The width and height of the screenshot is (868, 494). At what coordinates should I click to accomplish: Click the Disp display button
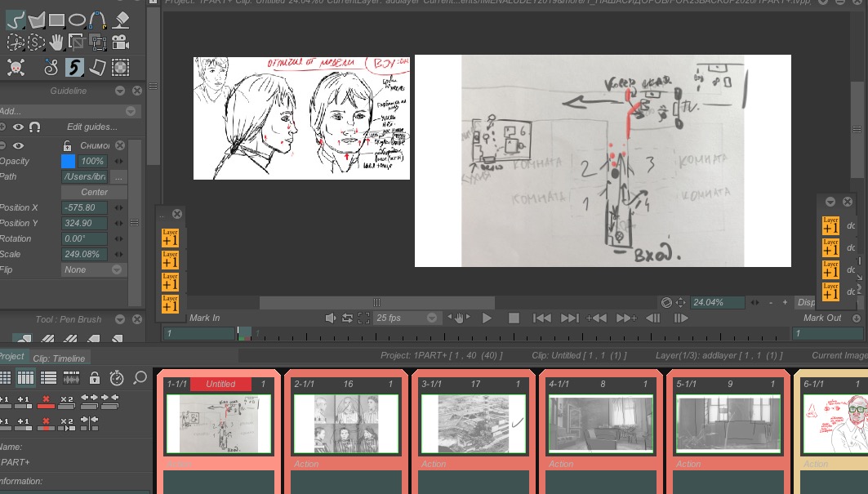(x=806, y=302)
